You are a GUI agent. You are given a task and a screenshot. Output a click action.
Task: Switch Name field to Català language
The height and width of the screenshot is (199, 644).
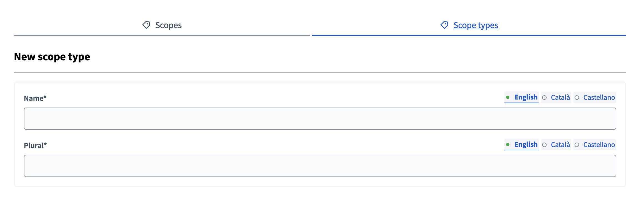[x=560, y=98]
